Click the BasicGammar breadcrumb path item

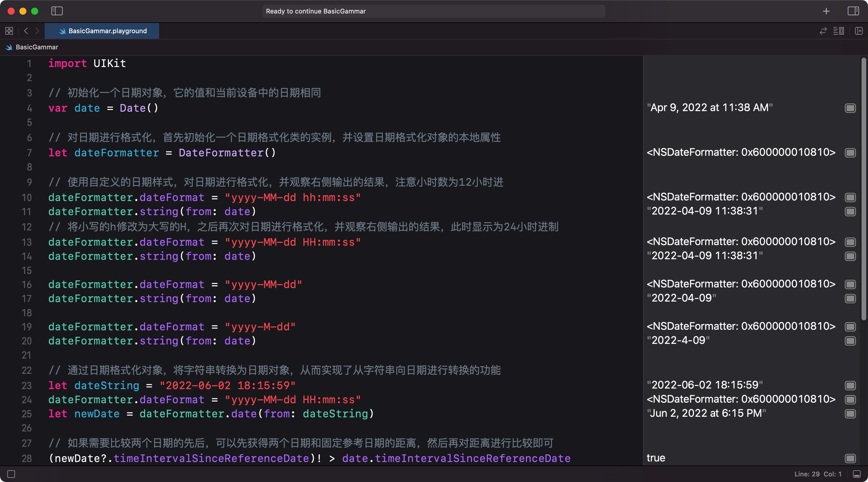coord(32,47)
